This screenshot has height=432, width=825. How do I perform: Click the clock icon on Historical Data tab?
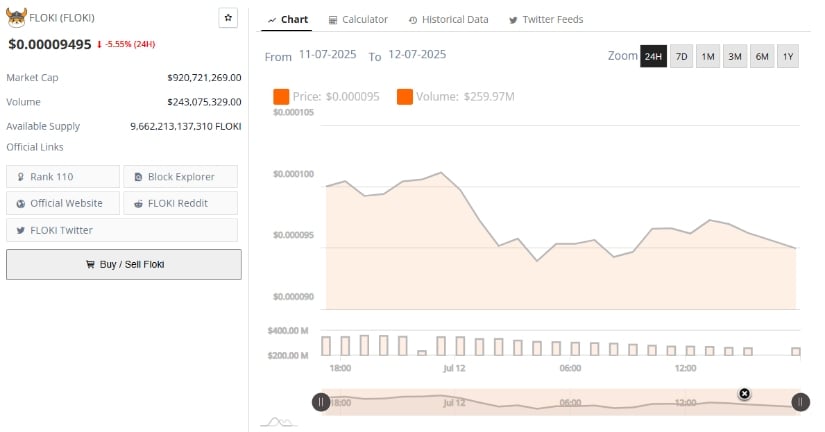point(413,20)
